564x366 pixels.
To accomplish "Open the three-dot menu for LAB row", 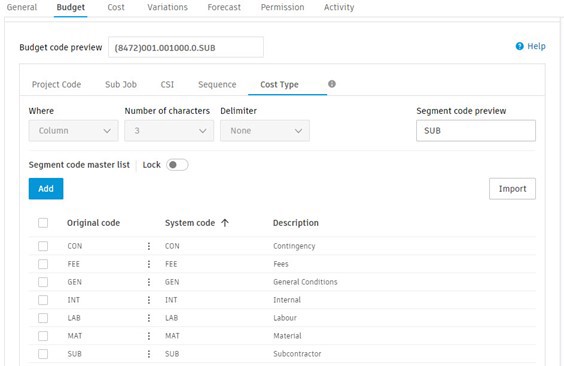I will [x=149, y=318].
